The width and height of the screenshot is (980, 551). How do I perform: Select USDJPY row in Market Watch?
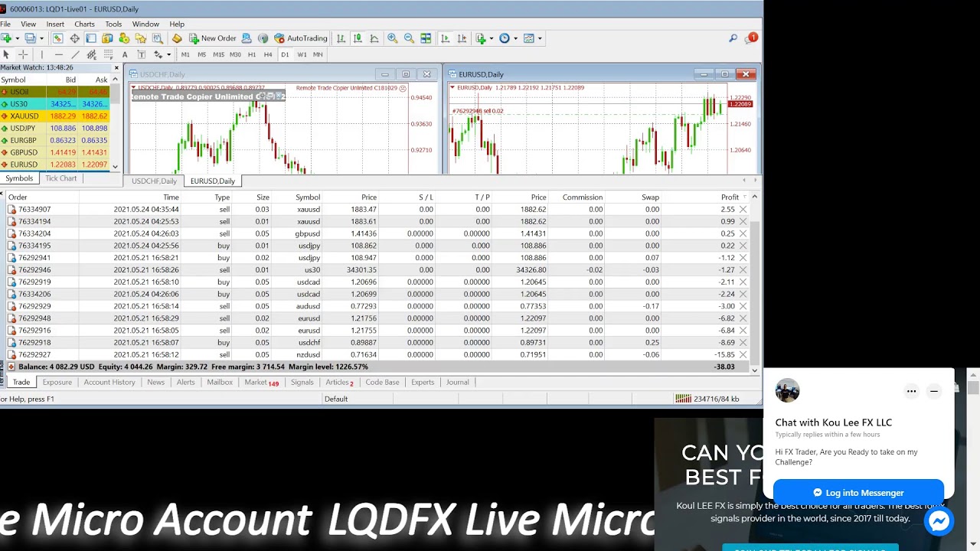[55, 129]
